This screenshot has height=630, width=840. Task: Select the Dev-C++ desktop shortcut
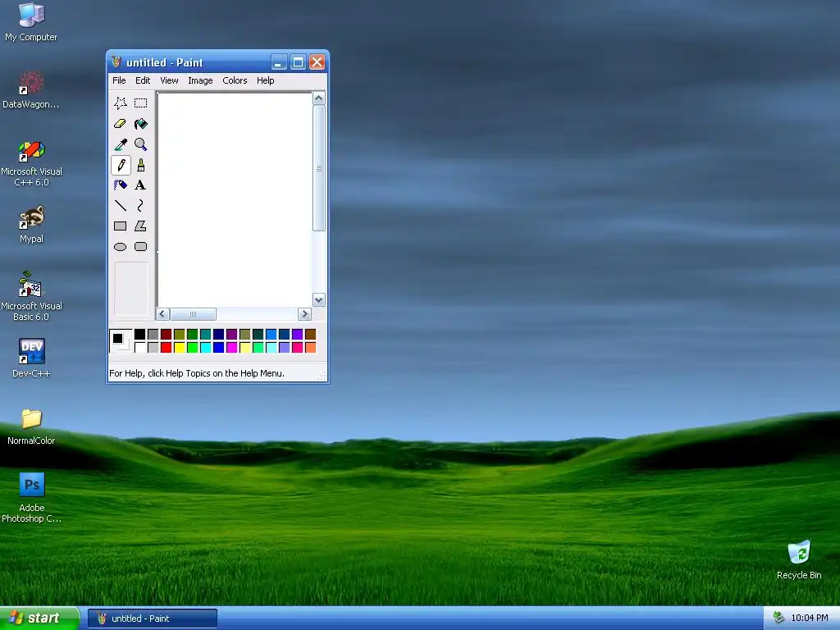coord(31,358)
